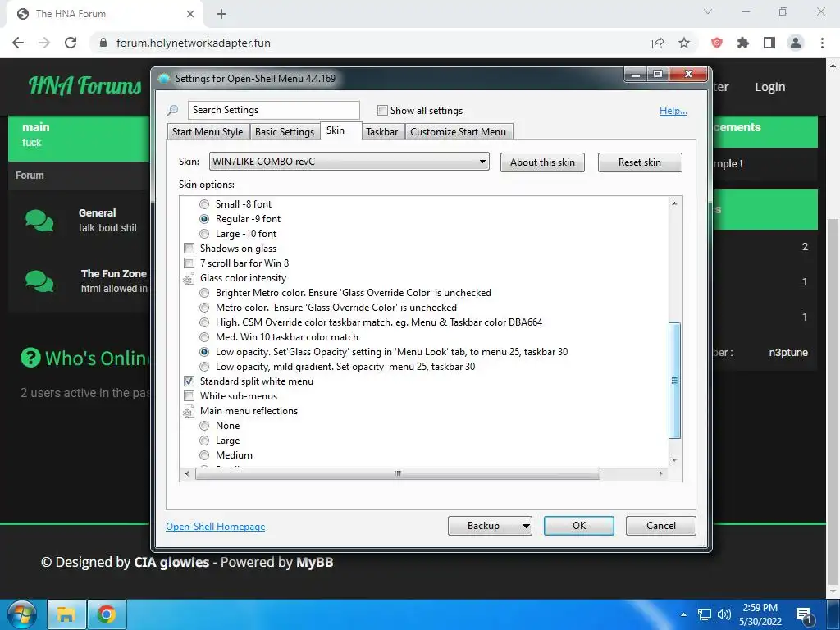This screenshot has height=630, width=840.
Task: Click the Chrome tab search chevron
Action: (x=708, y=11)
